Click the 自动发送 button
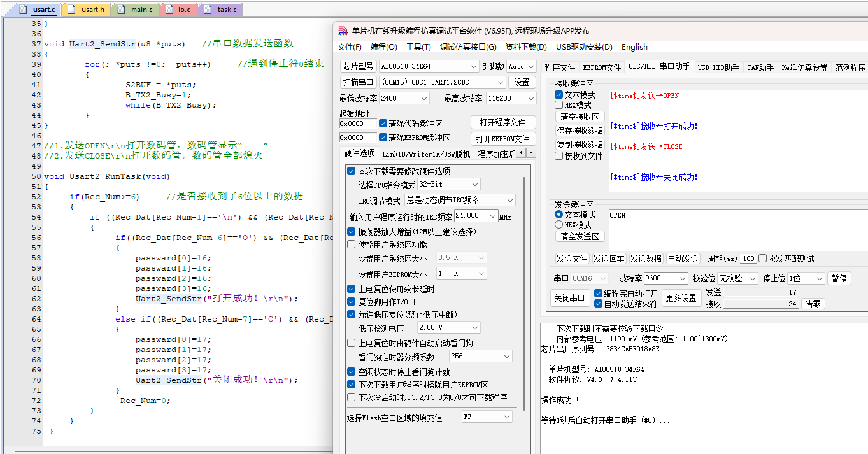Screen dimensions: 868x454 683,259
